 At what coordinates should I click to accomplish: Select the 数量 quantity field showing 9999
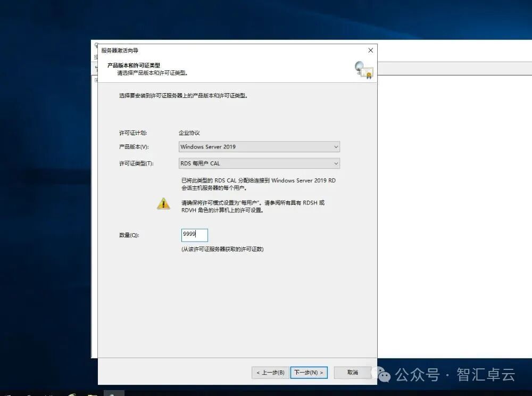click(x=194, y=235)
